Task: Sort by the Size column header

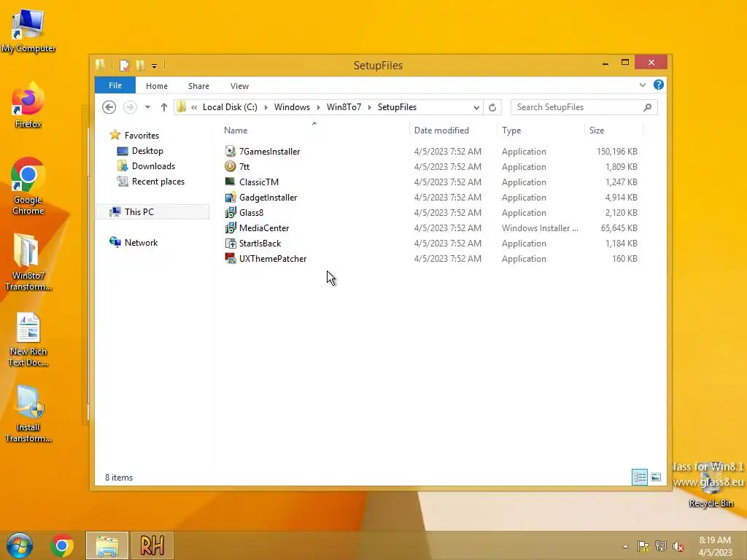Action: 614,131
